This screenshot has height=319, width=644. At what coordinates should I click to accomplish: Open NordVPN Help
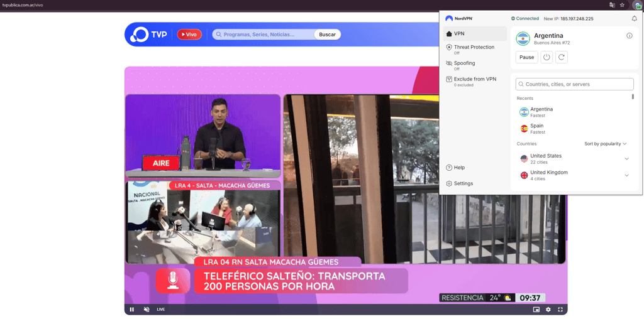(456, 167)
